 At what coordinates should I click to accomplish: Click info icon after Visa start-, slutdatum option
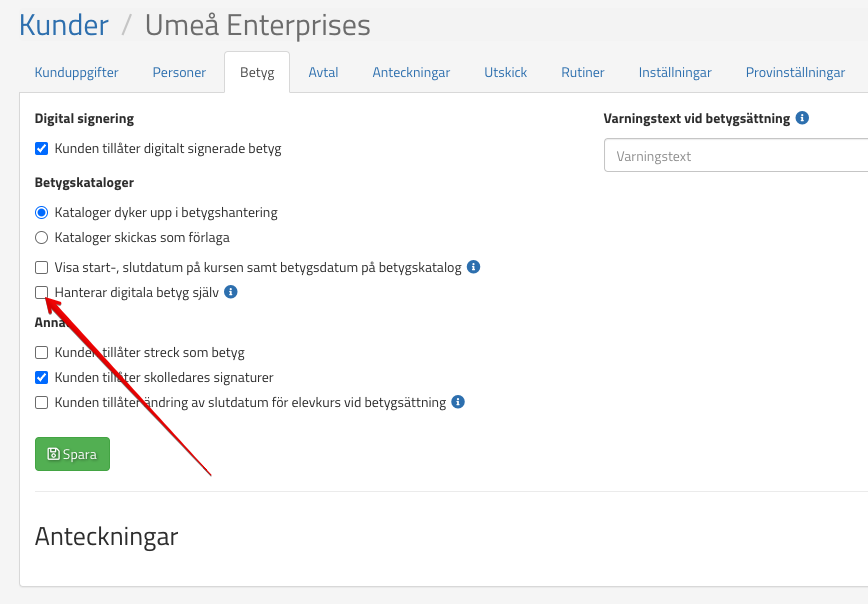(474, 267)
